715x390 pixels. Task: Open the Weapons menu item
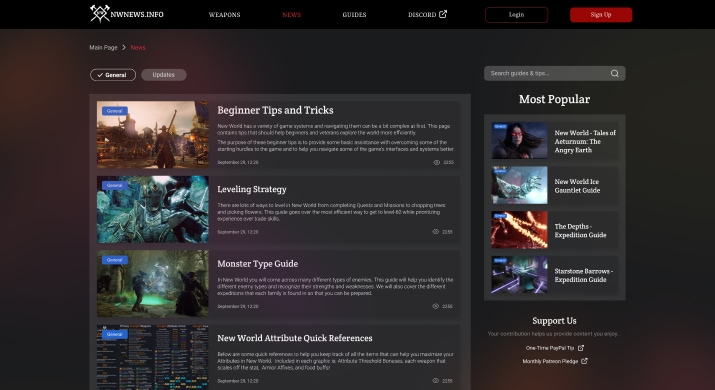pyautogui.click(x=224, y=15)
